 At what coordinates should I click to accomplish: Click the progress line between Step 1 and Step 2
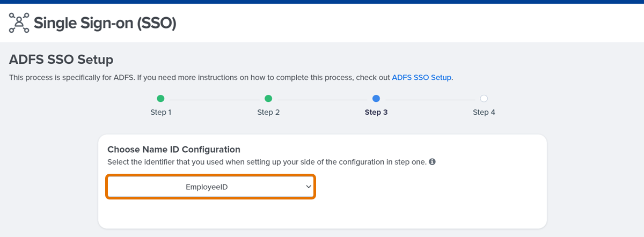tap(215, 99)
